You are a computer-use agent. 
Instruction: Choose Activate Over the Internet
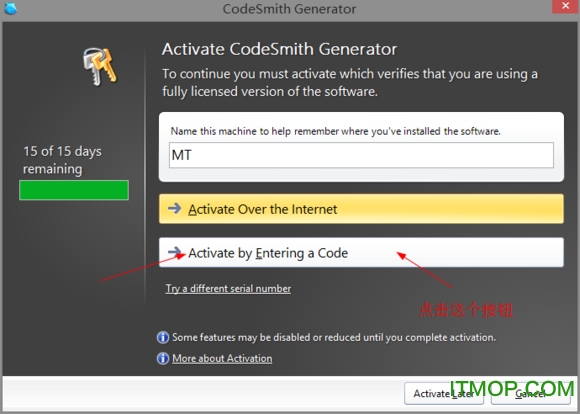tap(361, 209)
